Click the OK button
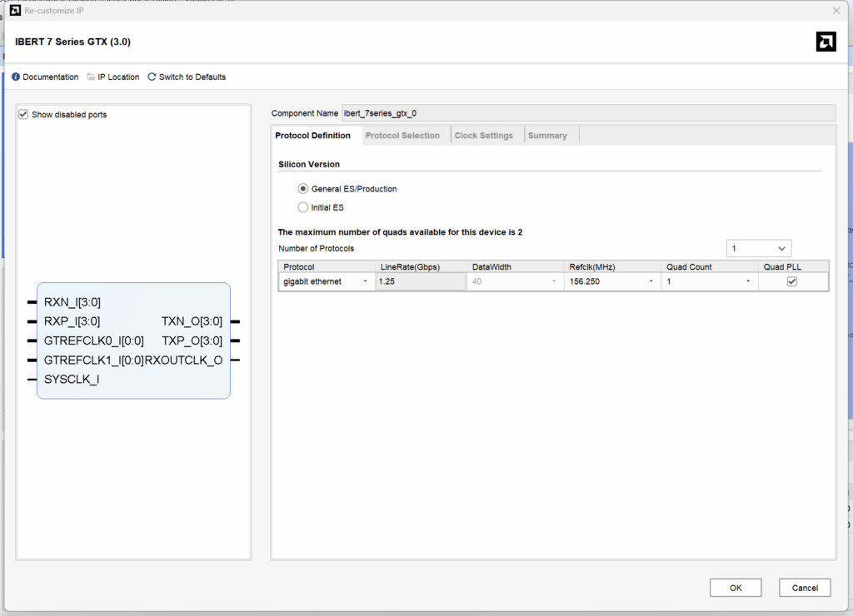The height and width of the screenshot is (616, 853). click(736, 588)
